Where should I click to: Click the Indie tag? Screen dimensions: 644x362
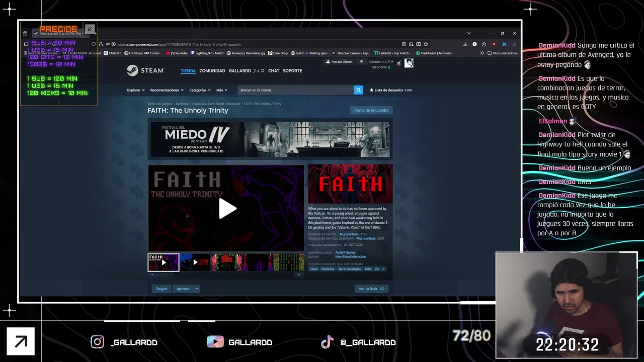point(368,269)
